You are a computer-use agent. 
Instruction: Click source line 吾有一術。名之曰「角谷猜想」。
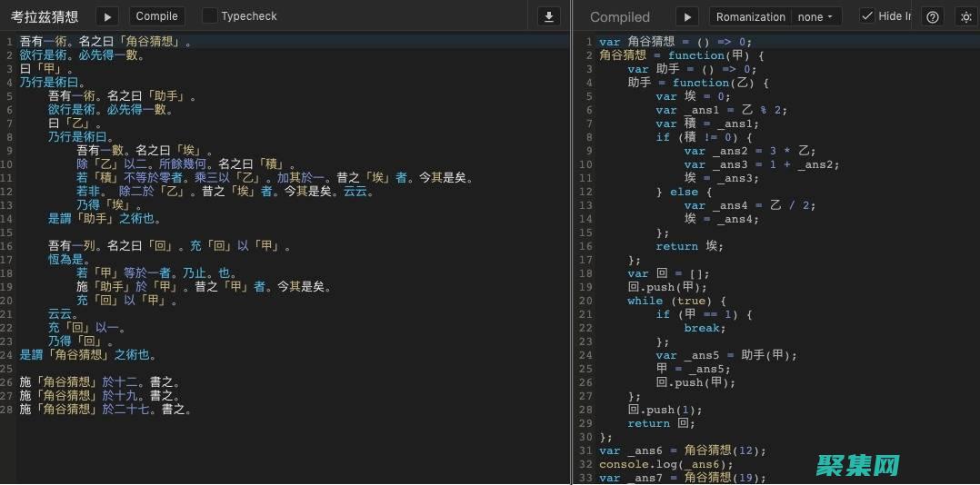105,42
